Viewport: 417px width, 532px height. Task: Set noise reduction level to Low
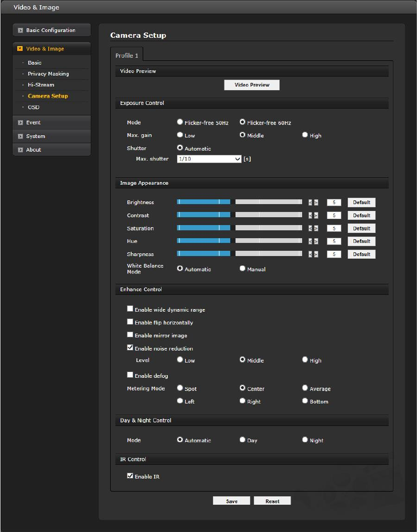[180, 359]
